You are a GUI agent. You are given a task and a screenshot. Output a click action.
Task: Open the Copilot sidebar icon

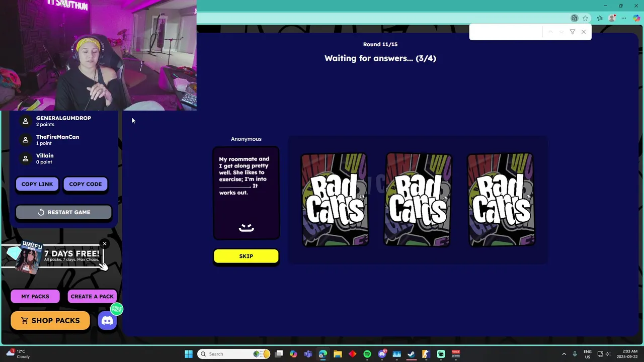pos(636,18)
